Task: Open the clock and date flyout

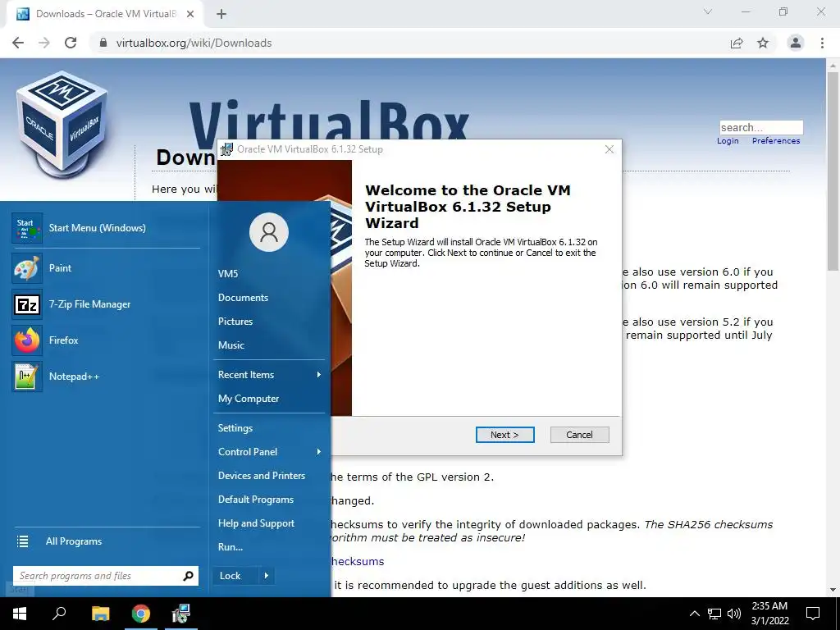Action: 769,614
